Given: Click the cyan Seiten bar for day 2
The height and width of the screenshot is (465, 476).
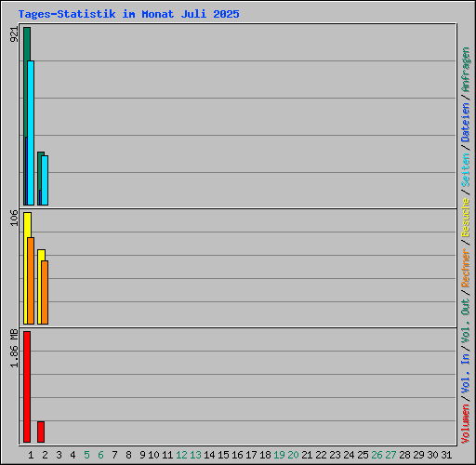Looking at the screenshot, I should 45,180.
